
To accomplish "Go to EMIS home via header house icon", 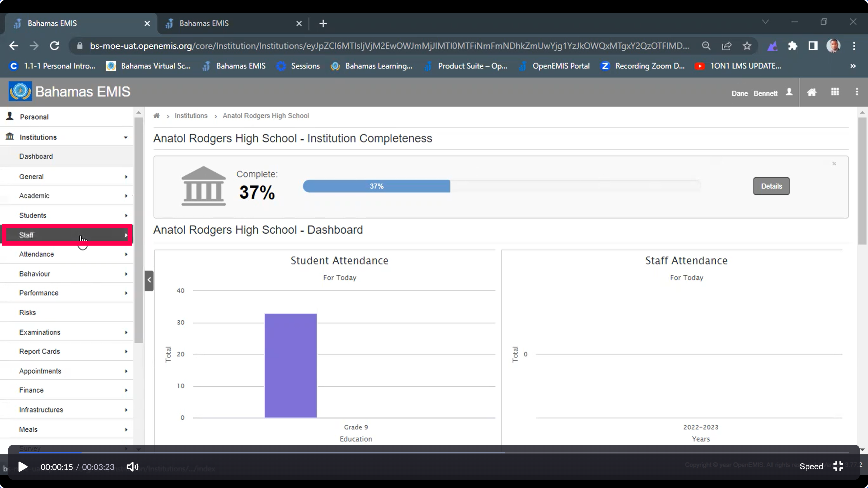I will pyautogui.click(x=812, y=92).
